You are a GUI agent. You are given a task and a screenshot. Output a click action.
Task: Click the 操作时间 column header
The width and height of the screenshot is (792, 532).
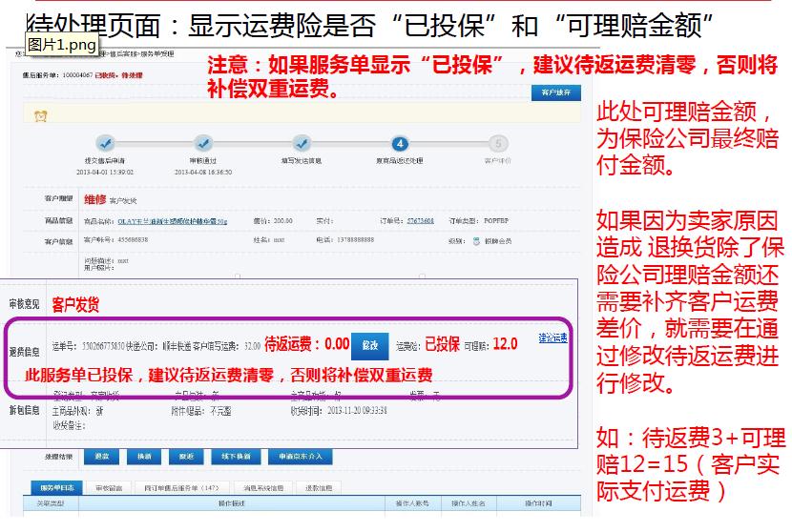pyautogui.click(x=538, y=503)
